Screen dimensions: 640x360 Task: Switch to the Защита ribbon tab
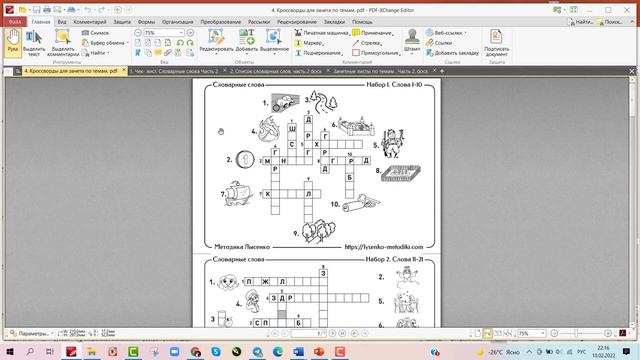[x=122, y=22]
